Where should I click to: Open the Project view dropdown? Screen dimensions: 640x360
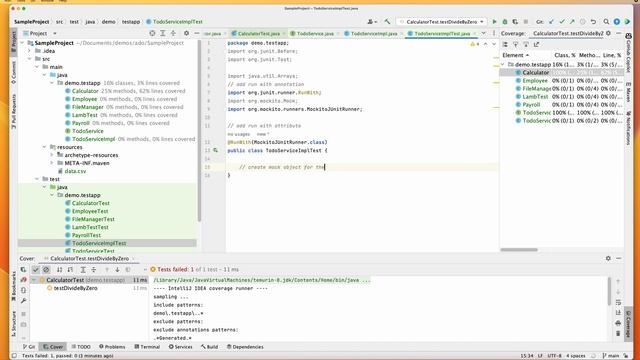coord(40,33)
